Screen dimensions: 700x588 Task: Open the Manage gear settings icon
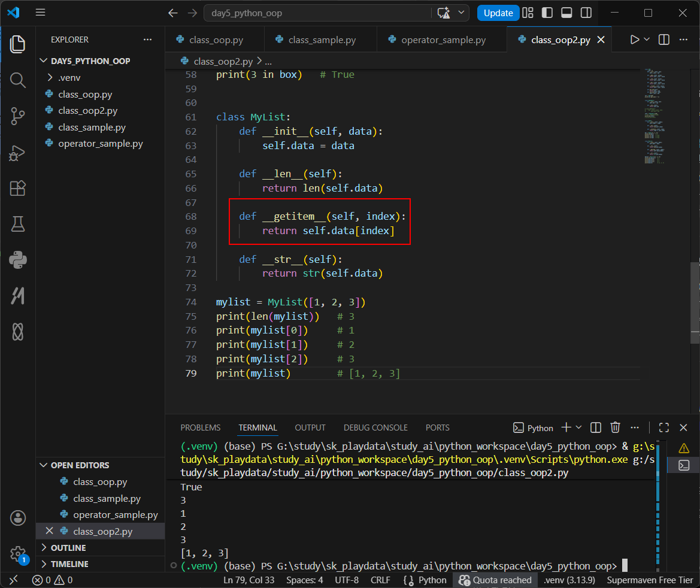[18, 554]
